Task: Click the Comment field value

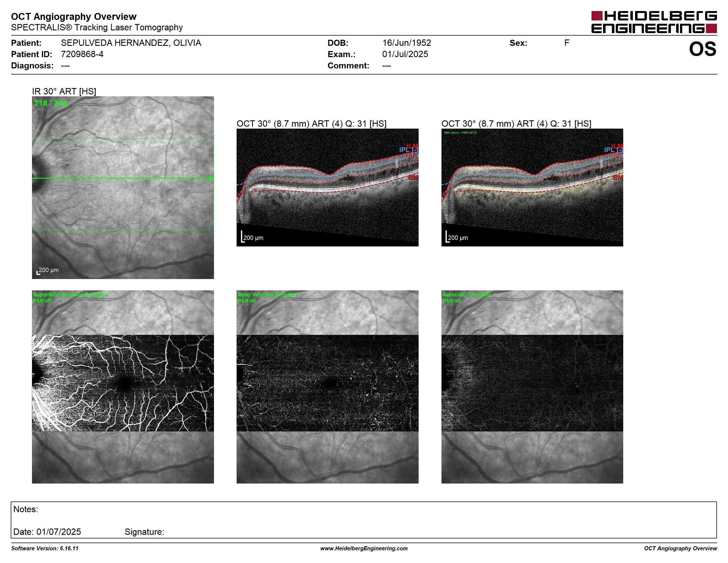Action: 386,66
